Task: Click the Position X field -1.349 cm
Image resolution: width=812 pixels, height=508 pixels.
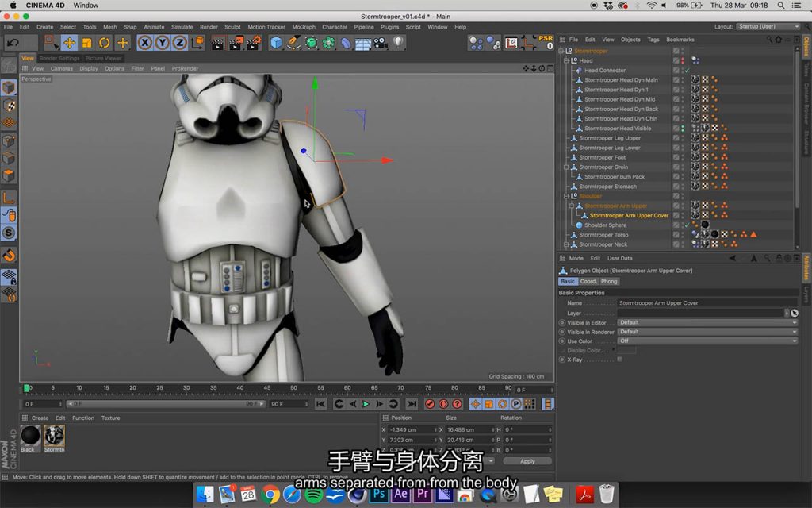Action: 412,429
